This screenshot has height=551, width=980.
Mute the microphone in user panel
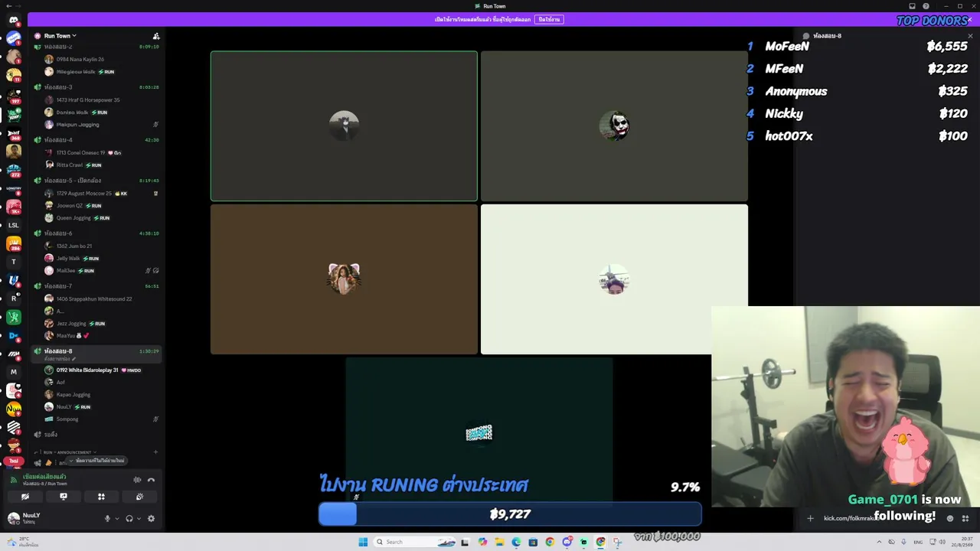click(x=107, y=518)
